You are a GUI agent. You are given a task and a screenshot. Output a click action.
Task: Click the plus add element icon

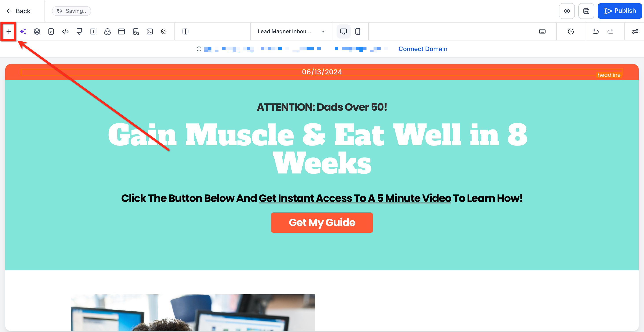[x=9, y=31]
